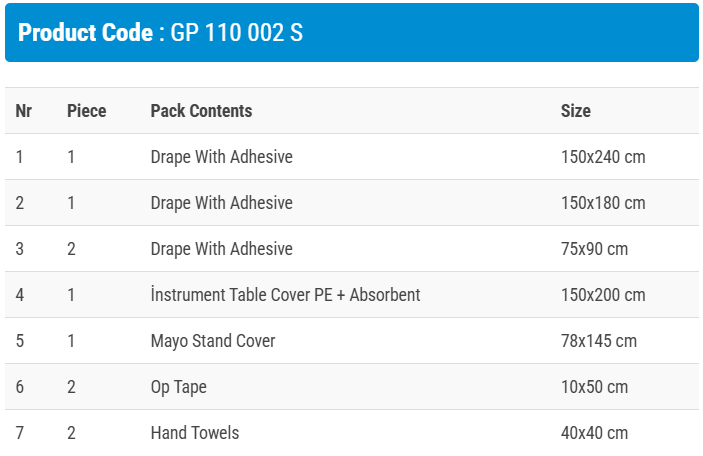Click the Size column header
Viewport: 703px width, 456px height.
[575, 111]
